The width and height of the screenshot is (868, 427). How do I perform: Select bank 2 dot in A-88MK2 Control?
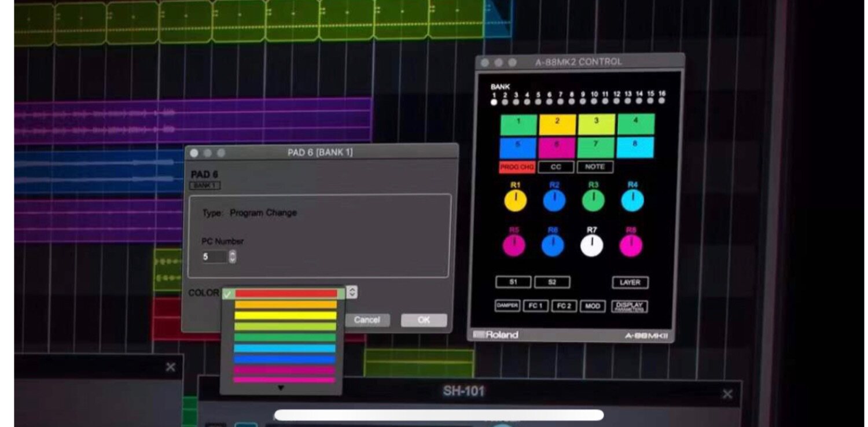pos(505,102)
